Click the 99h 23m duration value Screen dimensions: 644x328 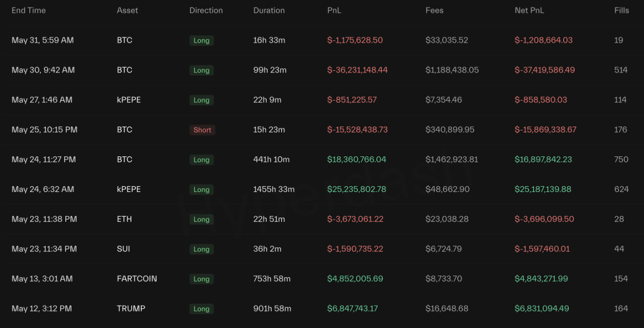click(269, 71)
